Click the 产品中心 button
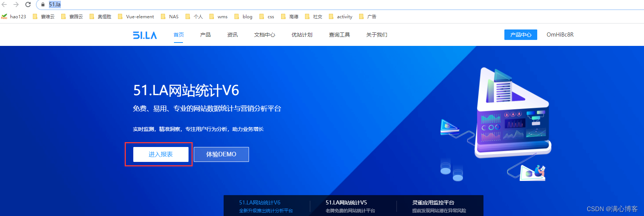 pos(521,35)
